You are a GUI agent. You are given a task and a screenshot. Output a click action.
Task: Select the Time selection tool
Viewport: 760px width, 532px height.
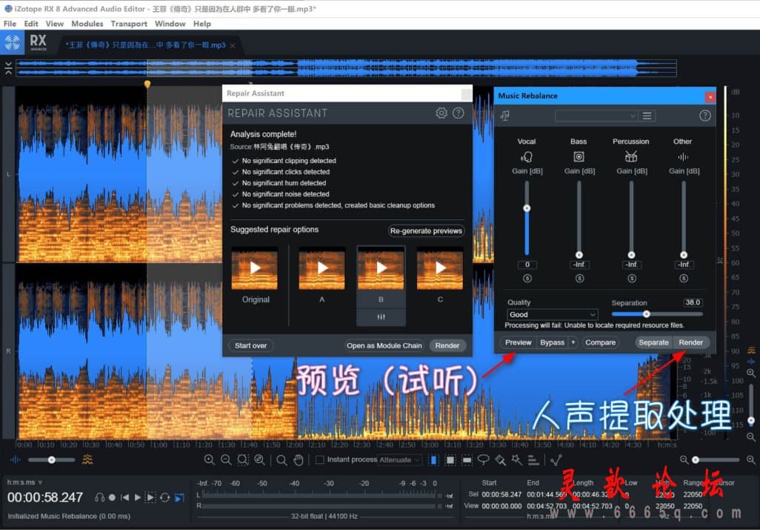433,459
